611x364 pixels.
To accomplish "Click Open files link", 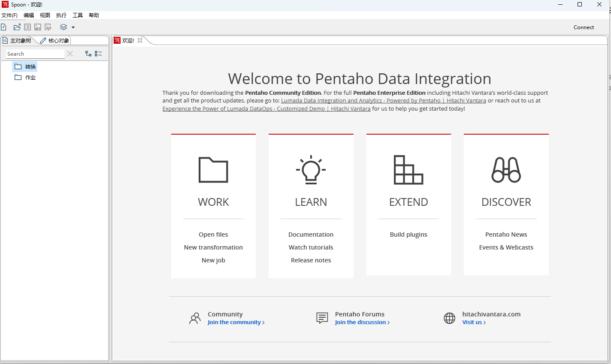I will tap(213, 235).
